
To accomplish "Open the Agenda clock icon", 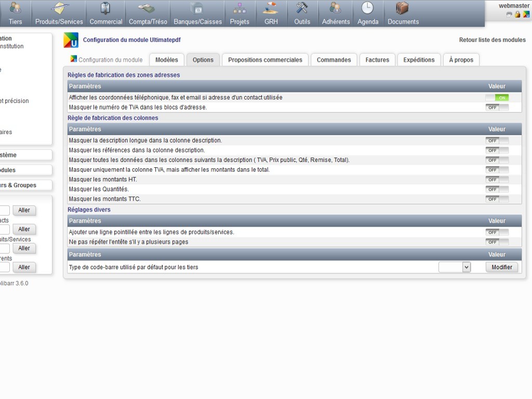I will [367, 8].
